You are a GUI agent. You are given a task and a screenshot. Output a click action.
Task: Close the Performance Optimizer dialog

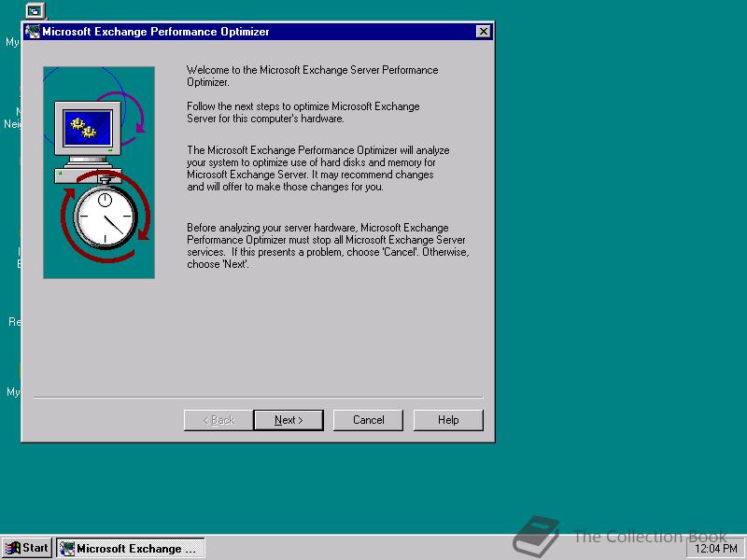pos(483,32)
